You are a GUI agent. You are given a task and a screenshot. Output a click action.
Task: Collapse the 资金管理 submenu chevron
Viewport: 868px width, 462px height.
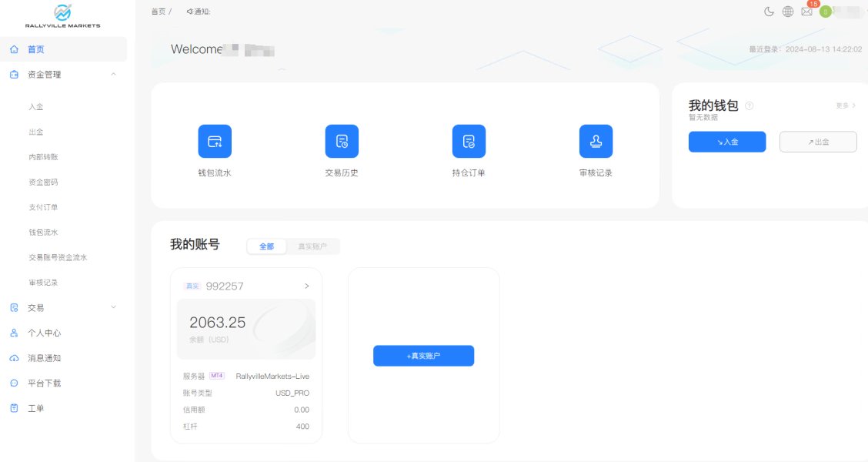click(113, 74)
